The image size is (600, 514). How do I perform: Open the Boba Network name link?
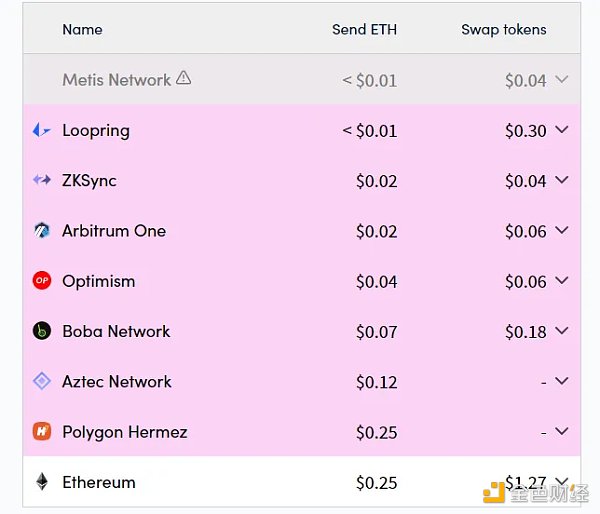tap(116, 331)
